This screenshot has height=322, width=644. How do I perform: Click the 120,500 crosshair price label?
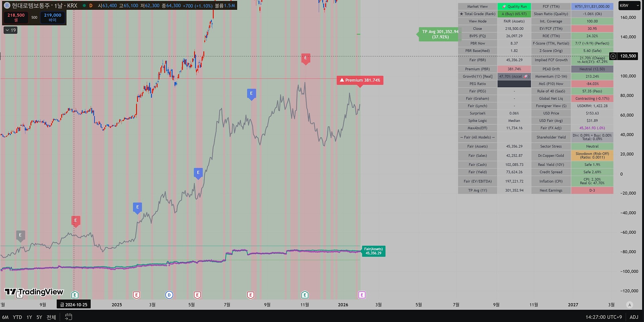pyautogui.click(x=628, y=56)
